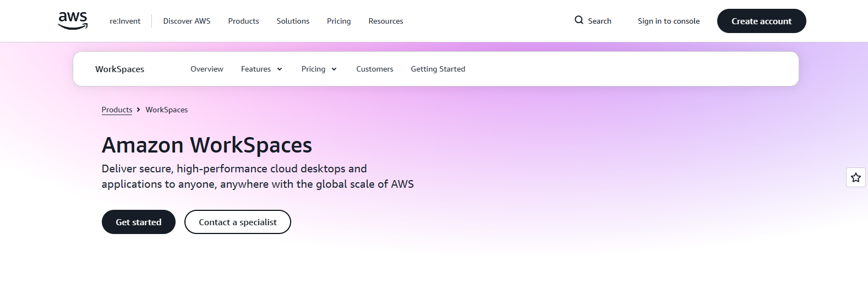Click the Amazon WorkSpaces heading
Viewport: 868px width, 299px height.
(x=207, y=145)
